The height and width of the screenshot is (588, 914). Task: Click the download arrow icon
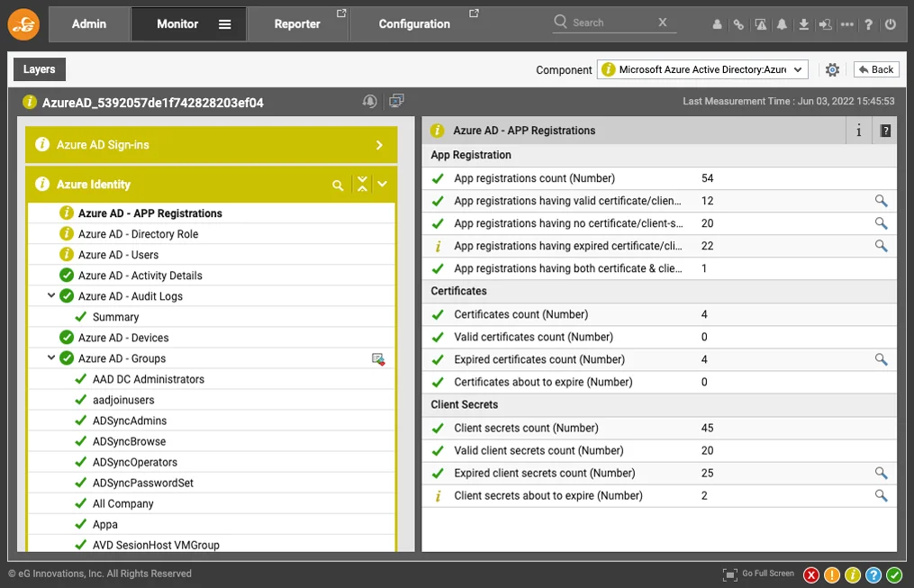pos(803,24)
